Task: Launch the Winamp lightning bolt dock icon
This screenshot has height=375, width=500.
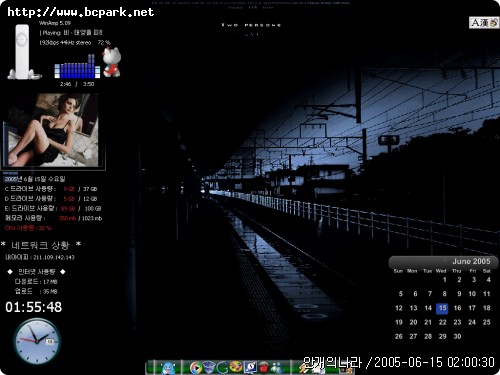Action: click(304, 367)
